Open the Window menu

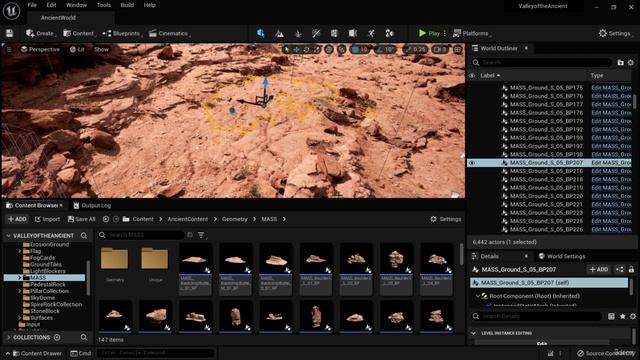click(x=76, y=5)
